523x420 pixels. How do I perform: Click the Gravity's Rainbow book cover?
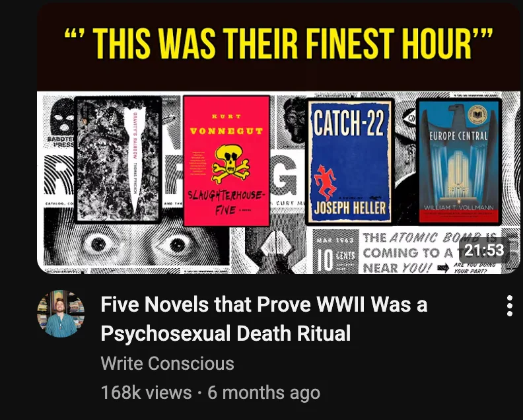pyautogui.click(x=118, y=160)
